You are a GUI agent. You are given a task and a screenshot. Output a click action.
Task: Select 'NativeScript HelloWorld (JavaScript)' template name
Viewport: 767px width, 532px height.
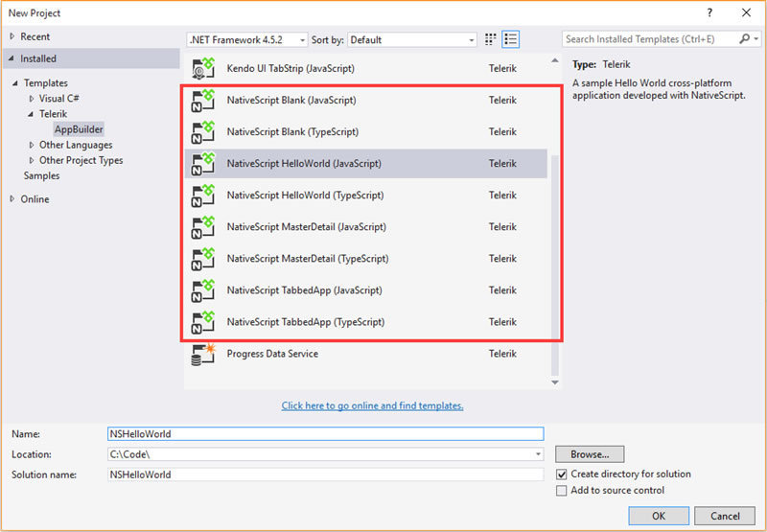[304, 164]
